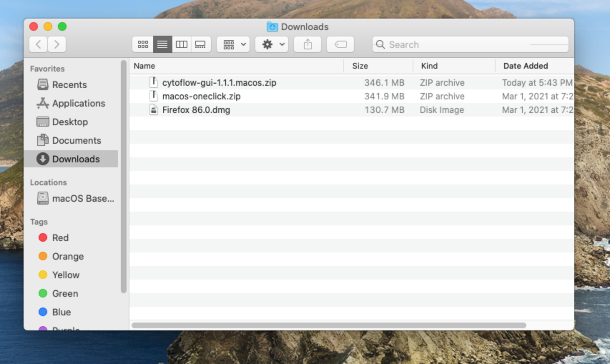Switch to icon view
Screen dimensions: 610x364
[143, 44]
